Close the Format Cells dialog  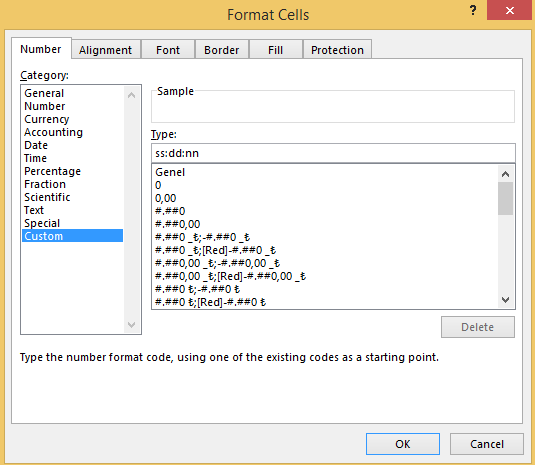[x=510, y=11]
